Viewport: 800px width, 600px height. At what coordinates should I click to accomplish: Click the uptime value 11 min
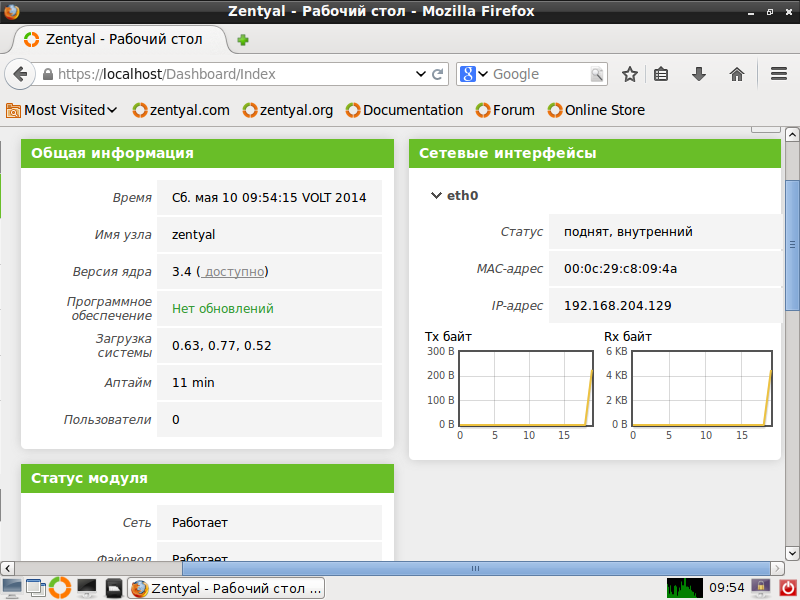click(193, 383)
